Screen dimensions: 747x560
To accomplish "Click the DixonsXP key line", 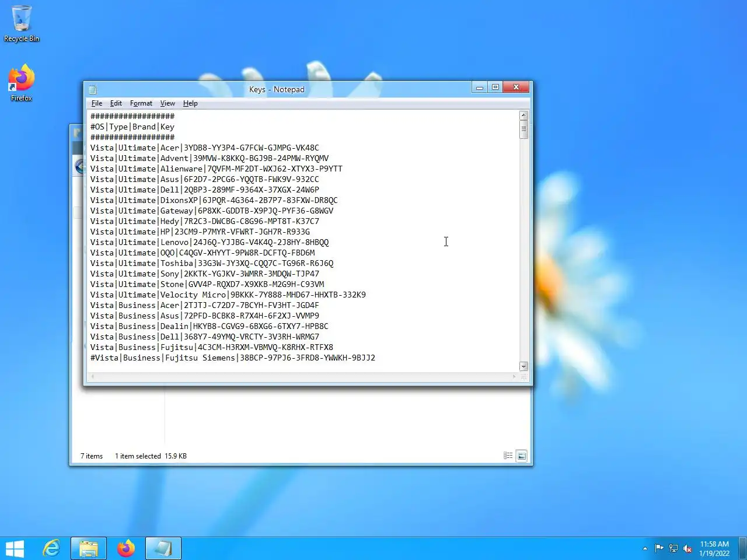I will tap(214, 200).
